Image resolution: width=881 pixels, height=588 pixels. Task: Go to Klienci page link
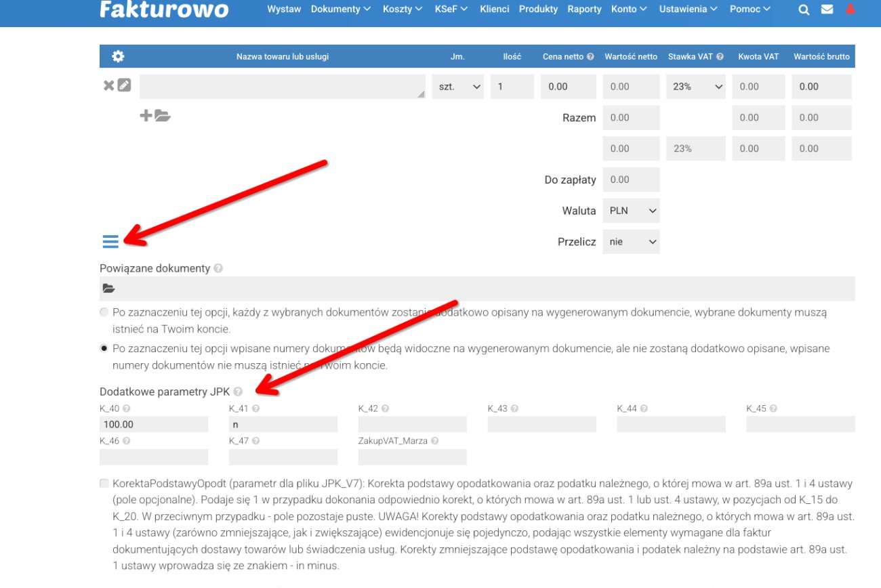point(494,9)
